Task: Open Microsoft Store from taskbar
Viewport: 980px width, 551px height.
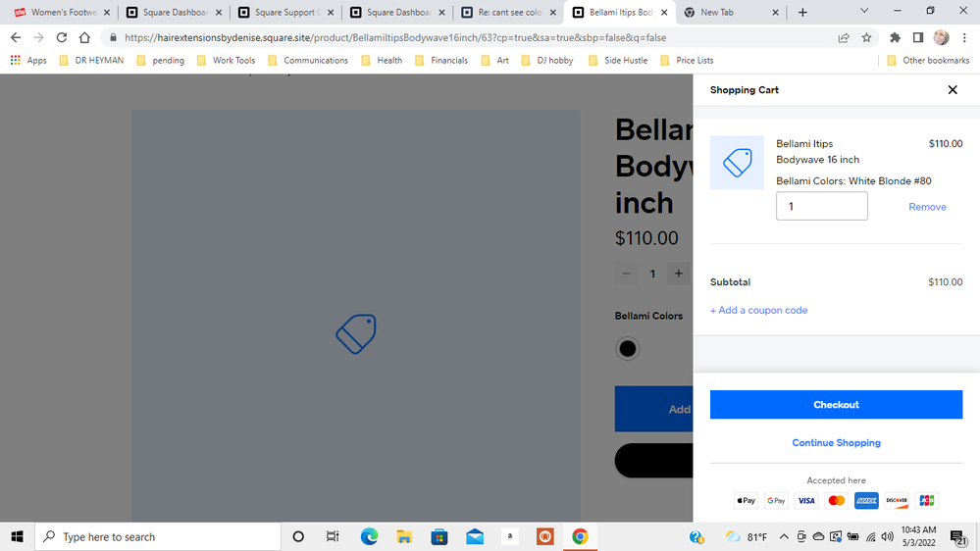Action: (x=439, y=536)
